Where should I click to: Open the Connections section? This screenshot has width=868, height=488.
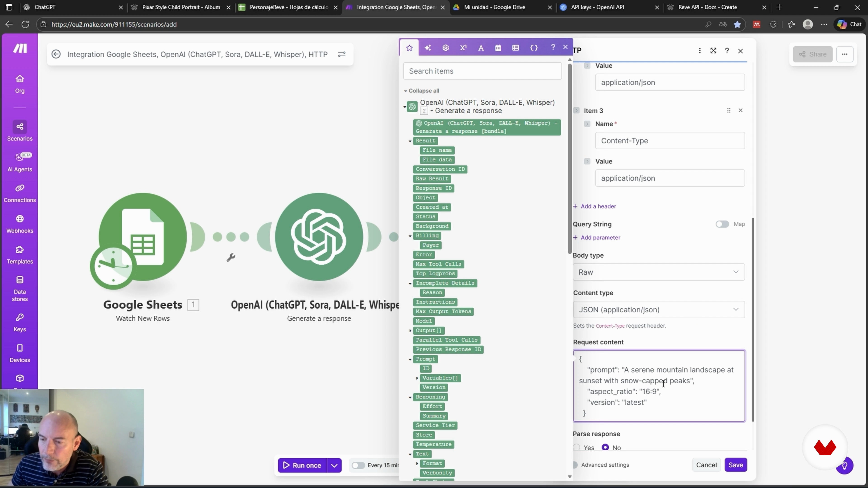tap(20, 193)
